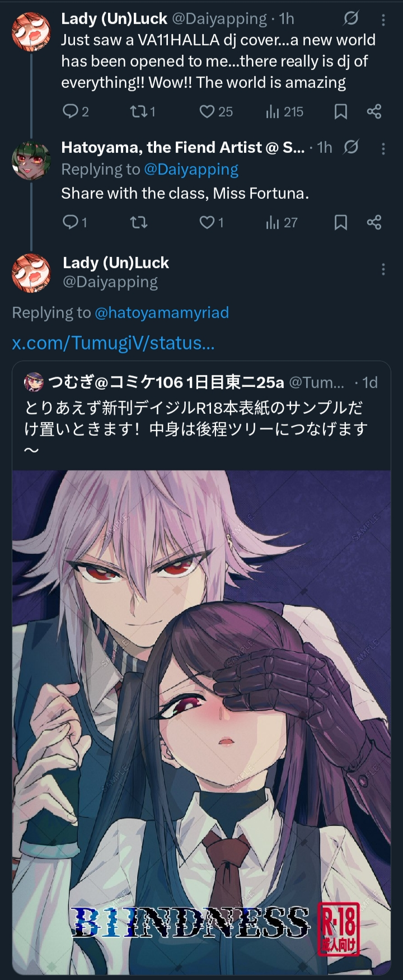The height and width of the screenshot is (980, 403).
Task: Open more options on Hatoyama's reply
Action: pyautogui.click(x=383, y=148)
